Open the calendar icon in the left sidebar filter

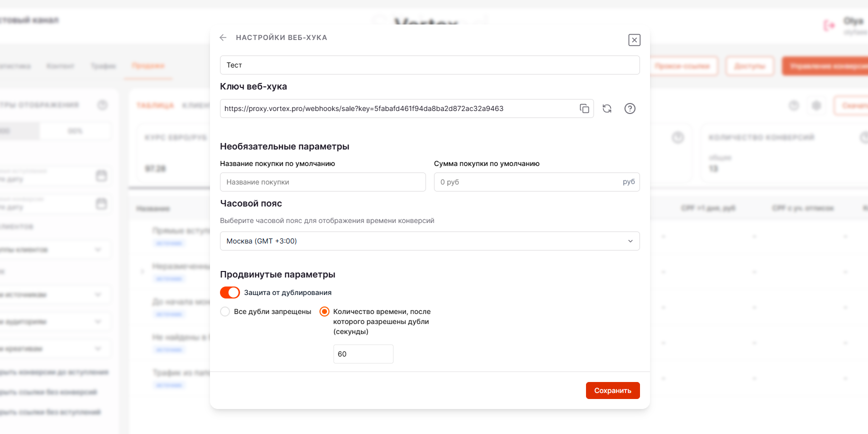coord(102,176)
